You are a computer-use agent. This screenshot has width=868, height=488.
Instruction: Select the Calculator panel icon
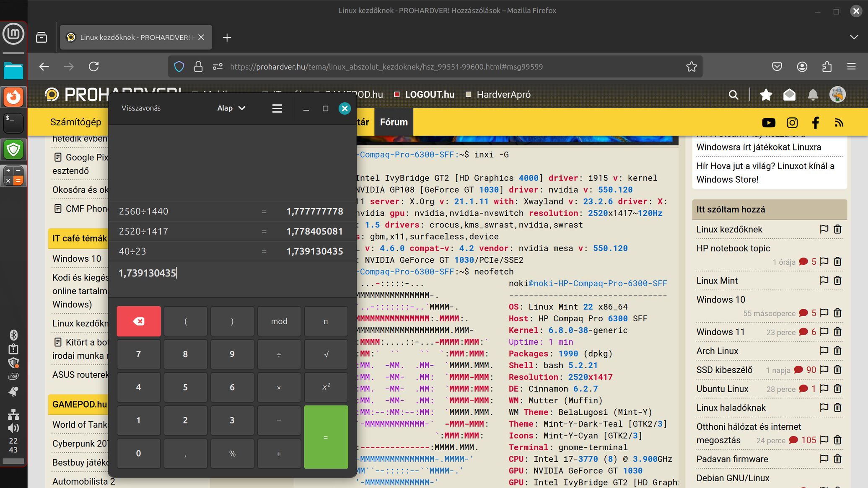[x=13, y=176]
